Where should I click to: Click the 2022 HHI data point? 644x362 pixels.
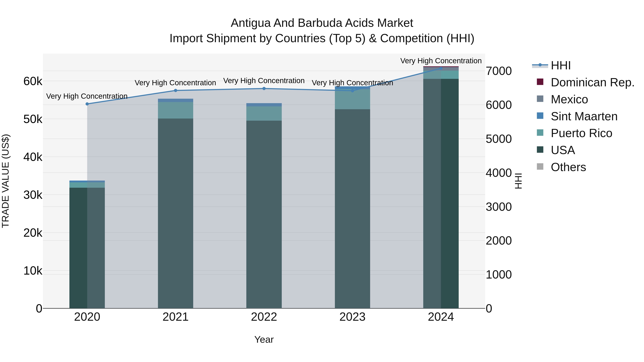(264, 88)
